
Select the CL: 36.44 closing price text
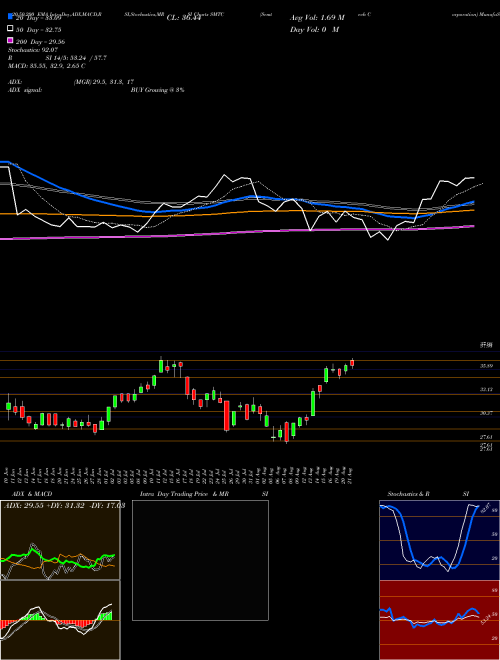pos(184,18)
